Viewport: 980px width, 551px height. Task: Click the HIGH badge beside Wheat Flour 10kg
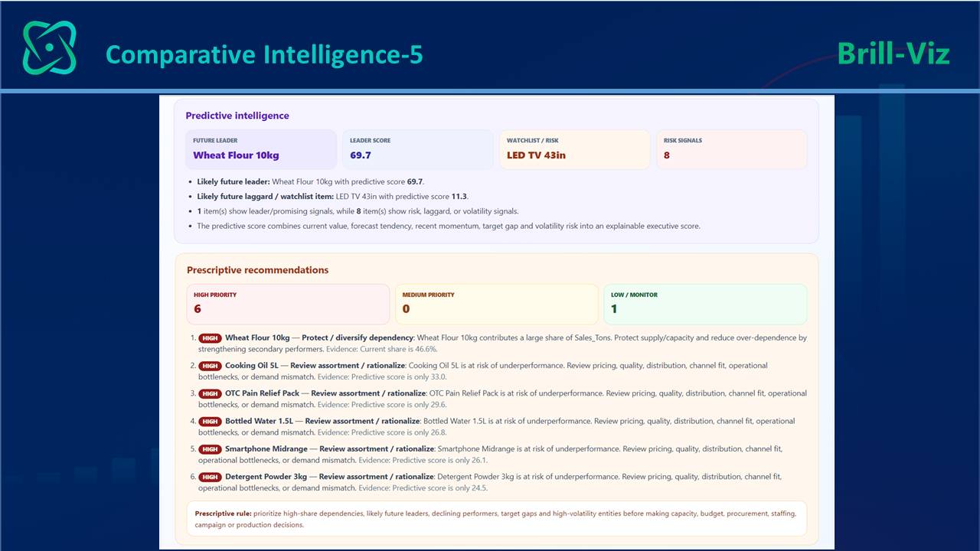tap(210, 337)
